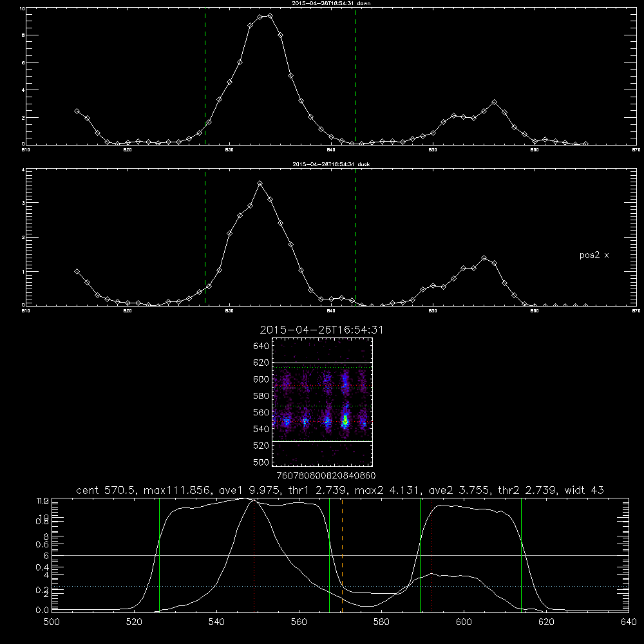This screenshot has height=644, width=644.
Task: Click the left green dashed line in dawn plot
Action: click(205, 77)
